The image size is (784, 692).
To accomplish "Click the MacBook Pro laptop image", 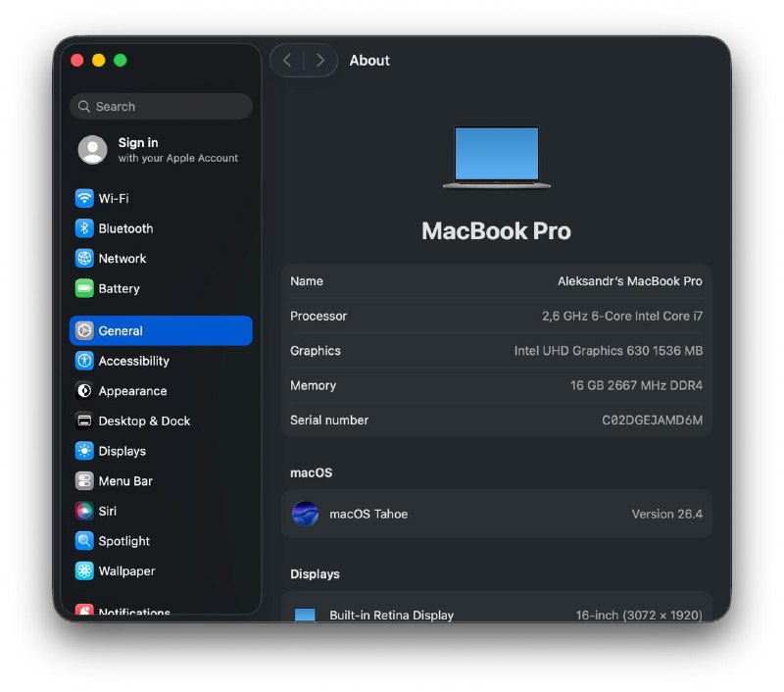I will point(496,157).
